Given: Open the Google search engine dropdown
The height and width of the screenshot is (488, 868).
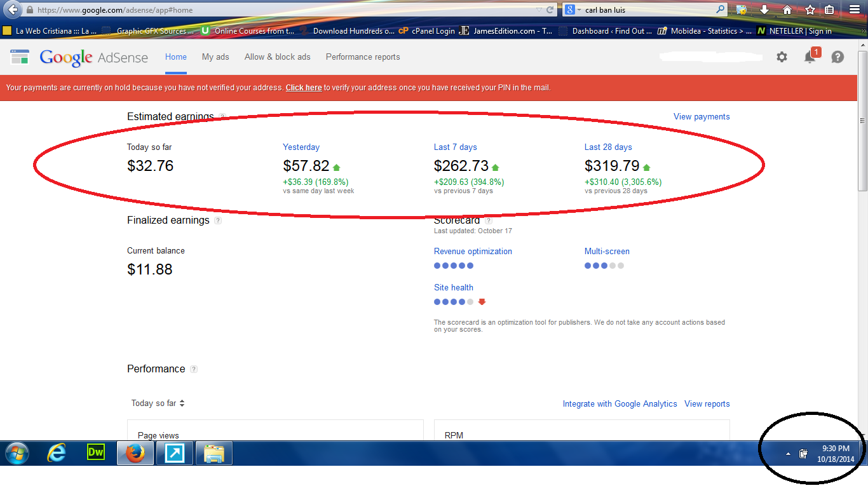Looking at the screenshot, I should (573, 10).
